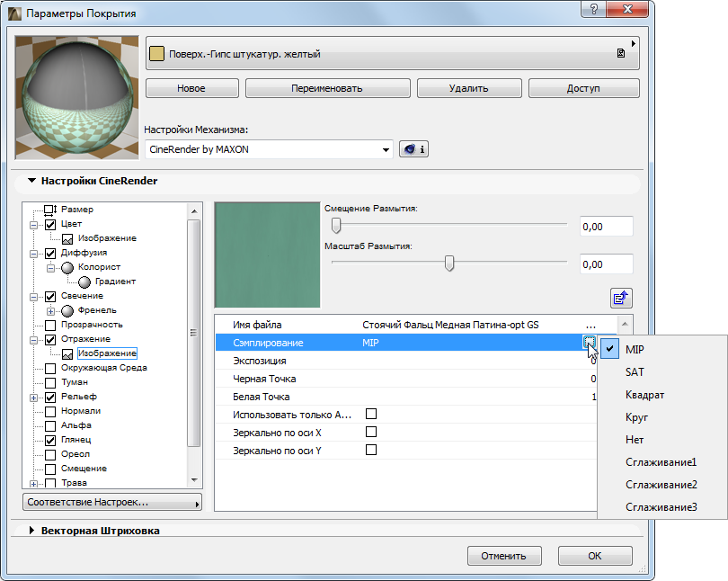The width and height of the screenshot is (728, 581).
Task: Click the Колорист sphere icon
Action: tap(67, 267)
